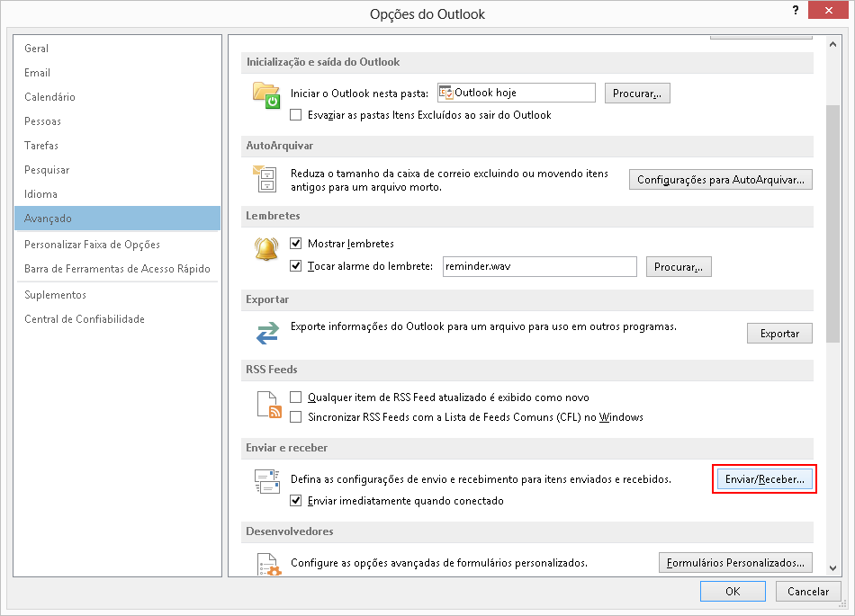Screen dimensions: 855x616
Task: Click the help question mark icon
Action: (x=796, y=10)
